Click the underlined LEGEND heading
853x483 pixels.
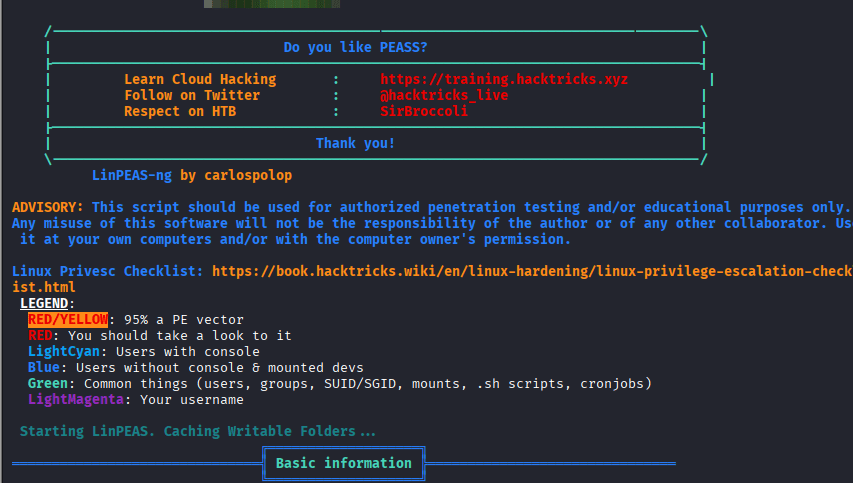47,303
